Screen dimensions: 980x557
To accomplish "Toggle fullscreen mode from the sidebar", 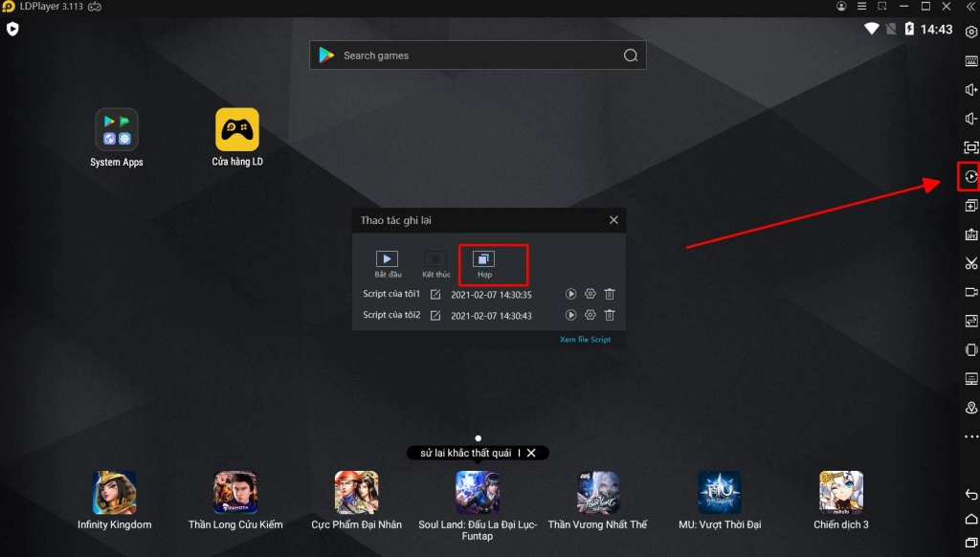I will (970, 147).
